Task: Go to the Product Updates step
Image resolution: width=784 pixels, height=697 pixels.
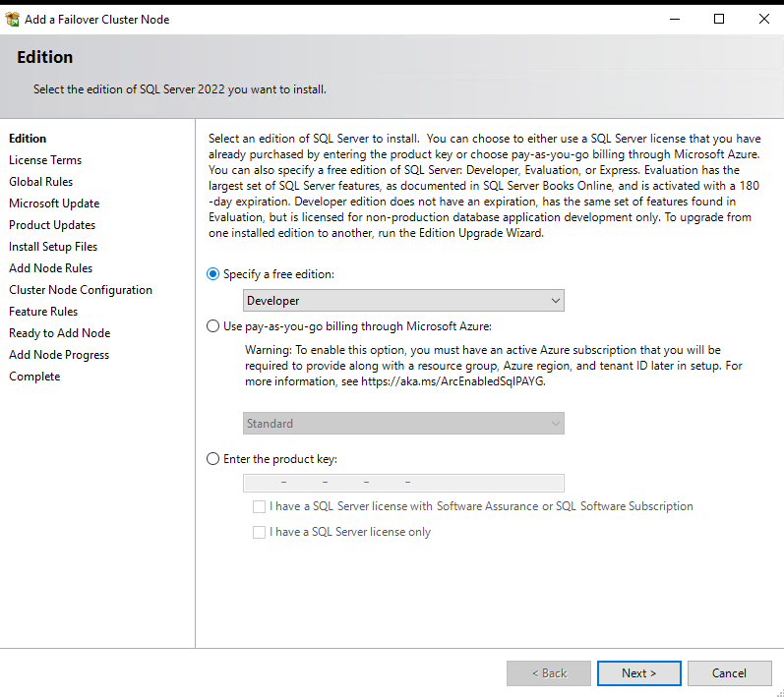Action: tap(52, 225)
